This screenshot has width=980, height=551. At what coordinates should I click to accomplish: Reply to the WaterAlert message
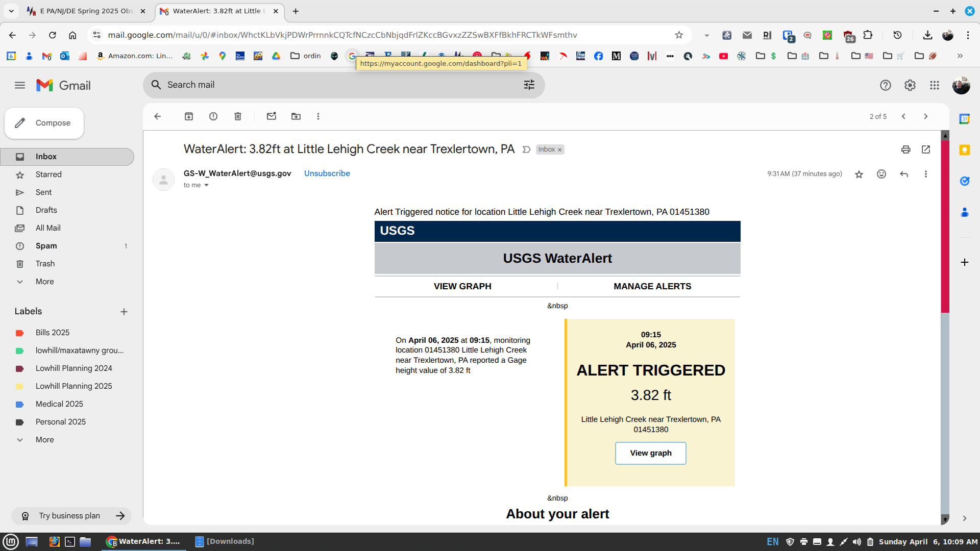[904, 174]
